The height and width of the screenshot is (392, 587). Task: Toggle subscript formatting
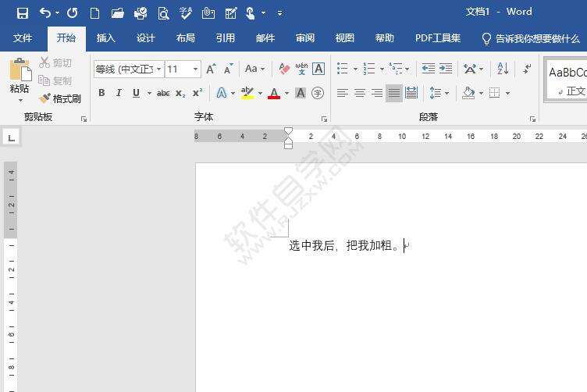[x=180, y=93]
